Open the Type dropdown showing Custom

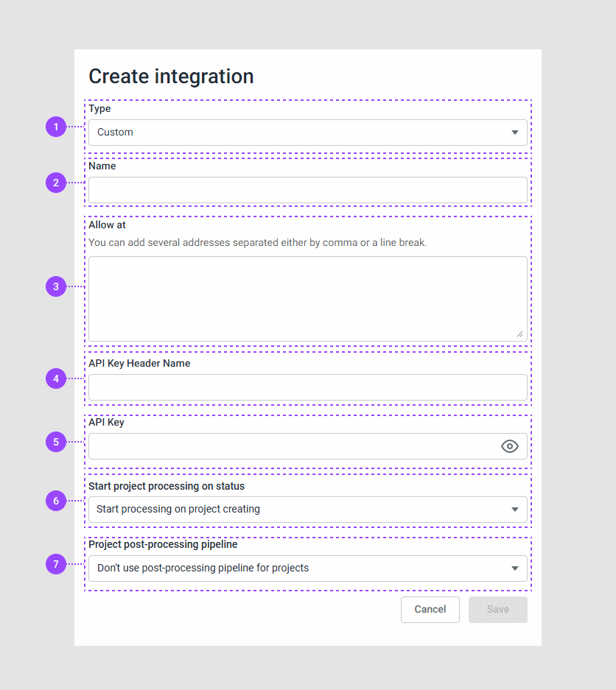(308, 133)
